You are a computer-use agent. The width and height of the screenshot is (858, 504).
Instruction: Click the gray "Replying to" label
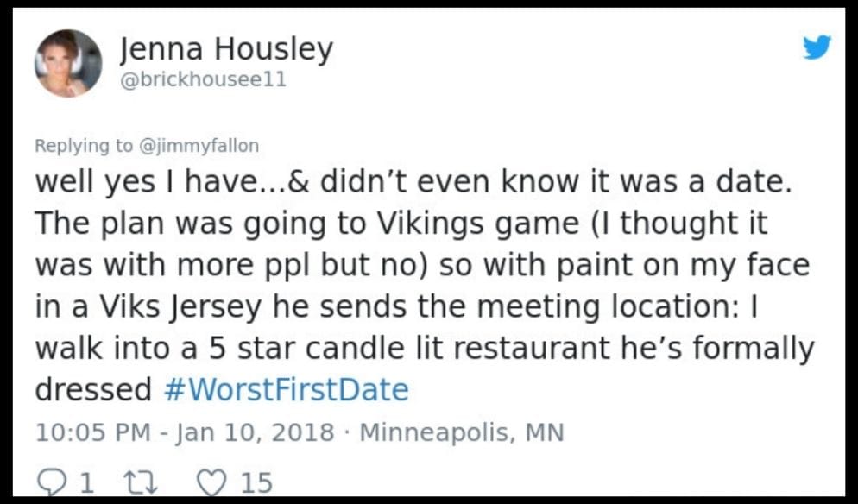pyautogui.click(x=84, y=146)
